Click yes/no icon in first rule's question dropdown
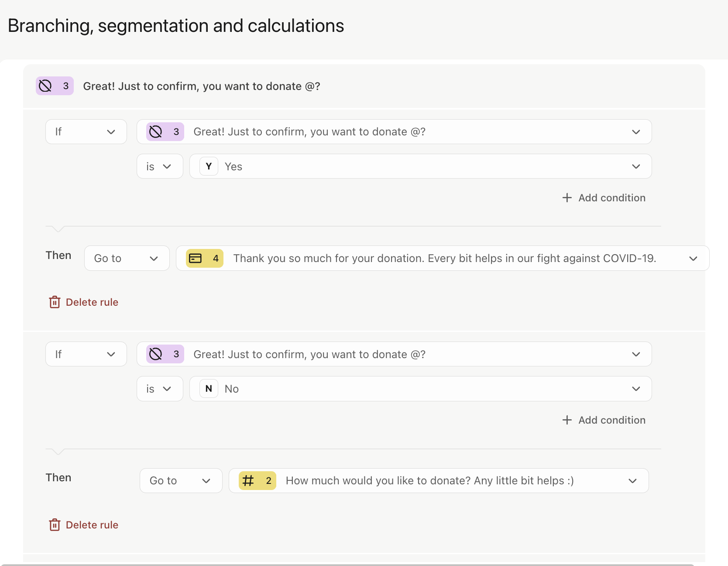 [x=156, y=132]
